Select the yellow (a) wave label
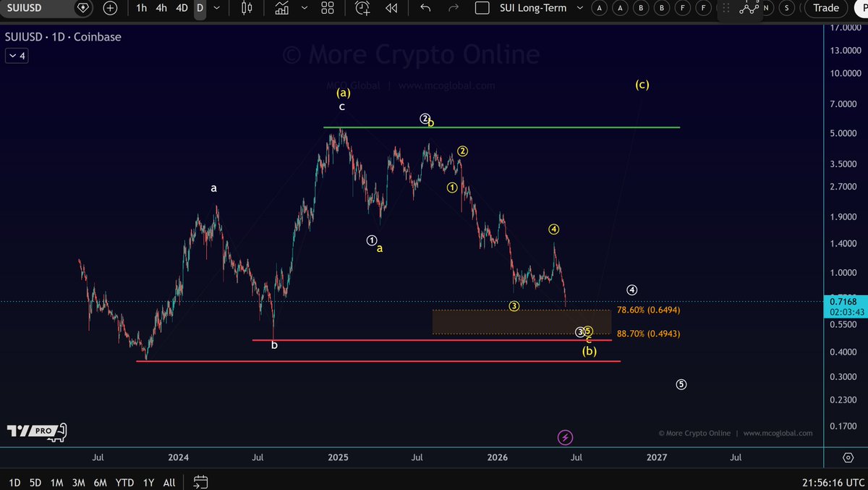 tap(343, 93)
